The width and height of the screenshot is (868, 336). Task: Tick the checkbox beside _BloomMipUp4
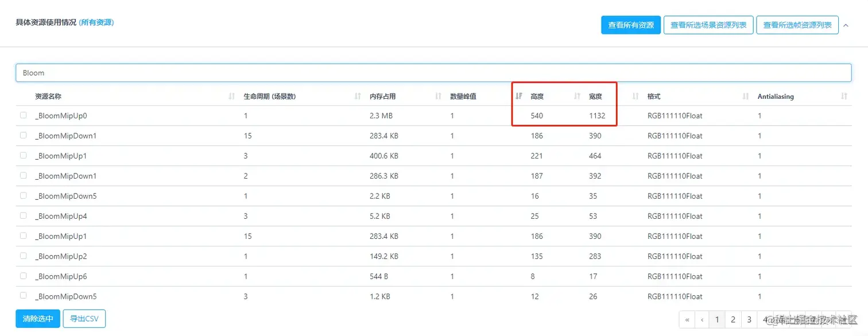(23, 215)
